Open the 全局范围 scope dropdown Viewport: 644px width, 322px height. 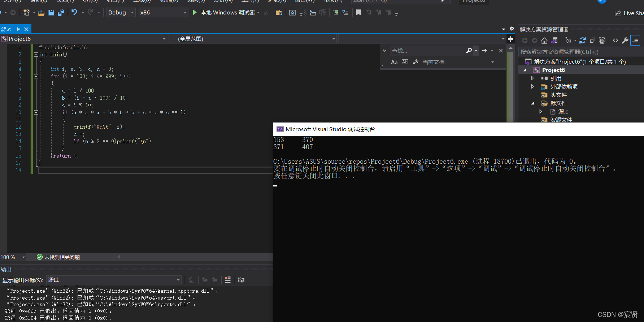253,39
